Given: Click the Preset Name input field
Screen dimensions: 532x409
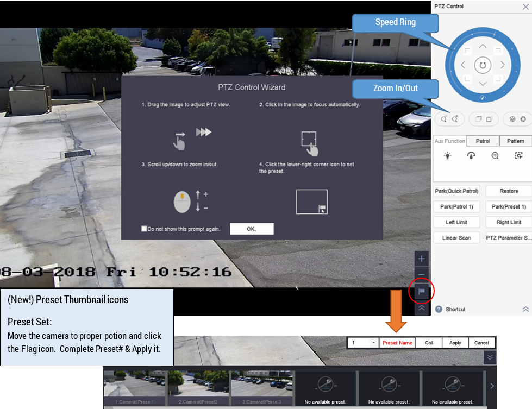Looking at the screenshot, I should tap(397, 343).
